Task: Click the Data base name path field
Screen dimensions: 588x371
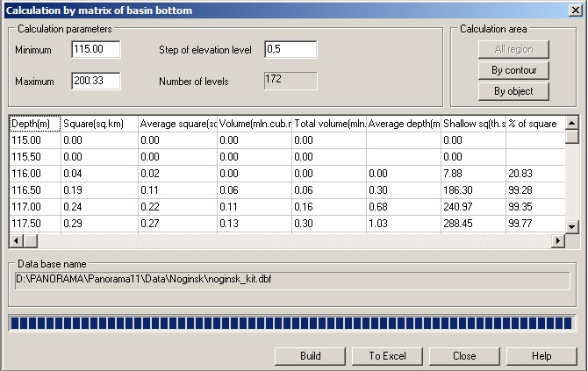Action: click(293, 281)
